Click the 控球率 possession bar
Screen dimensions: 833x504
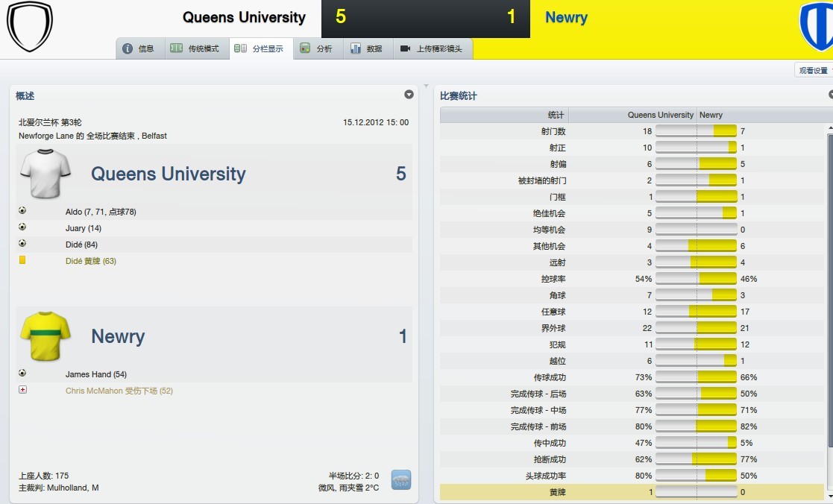click(697, 279)
